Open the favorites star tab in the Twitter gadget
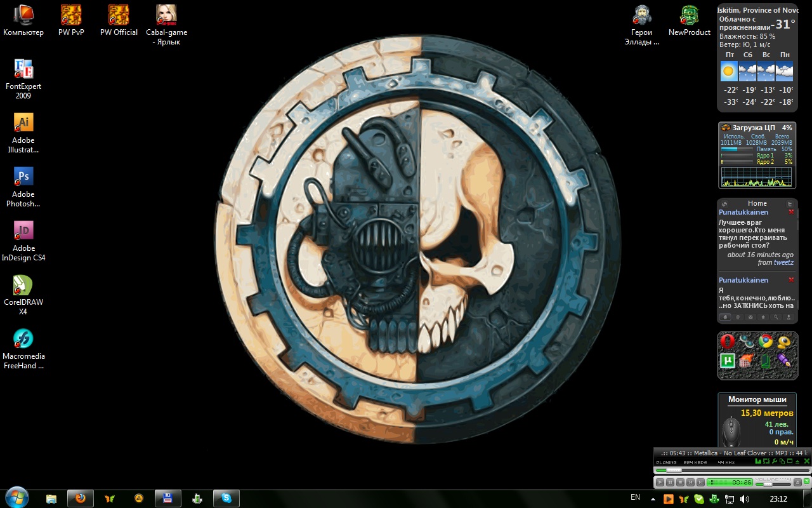The height and width of the screenshot is (508, 812). [763, 316]
